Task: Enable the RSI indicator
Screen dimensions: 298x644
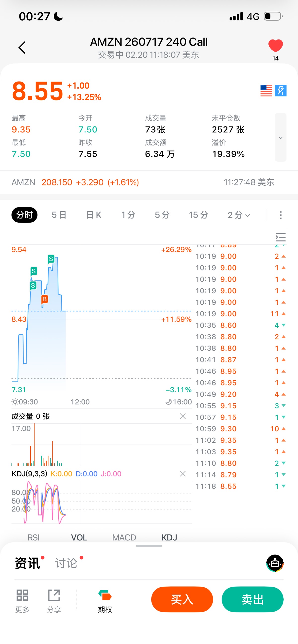Action: (x=34, y=537)
